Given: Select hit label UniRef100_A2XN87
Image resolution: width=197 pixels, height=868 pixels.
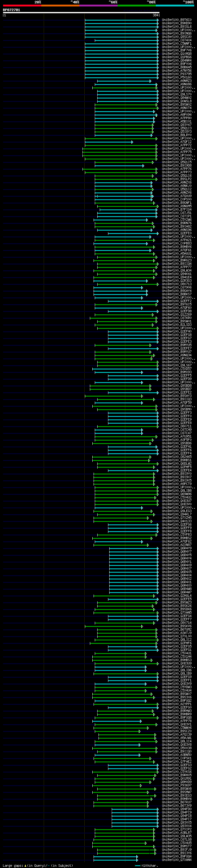Looking at the screenshot, I should click(177, 545).
